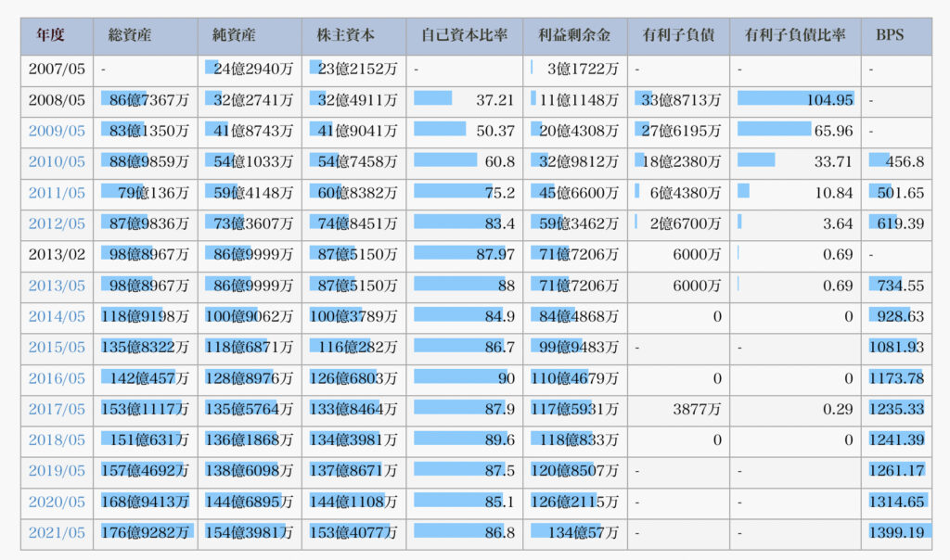Select BPS value 1399.19
Screen dimensions: 950x560
click(897, 532)
